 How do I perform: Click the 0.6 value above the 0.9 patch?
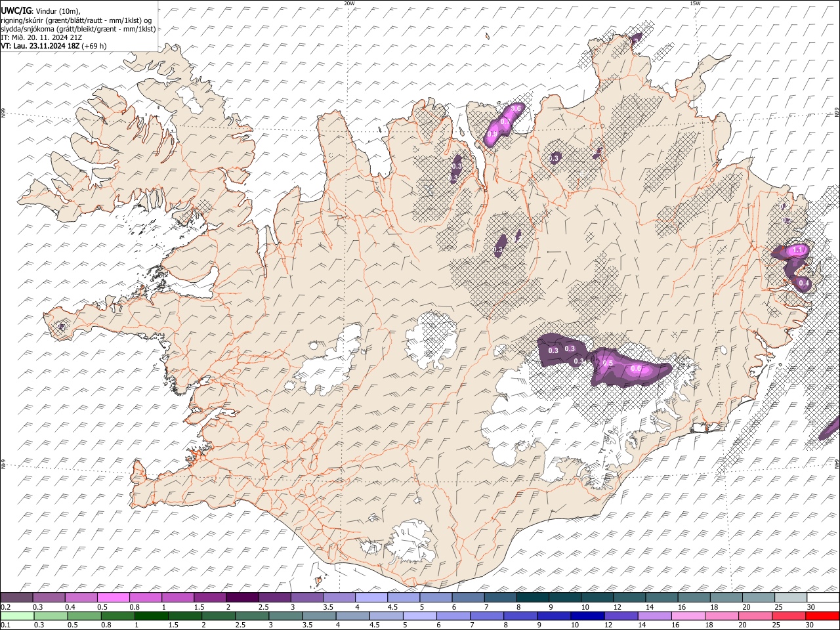[x=516, y=109]
